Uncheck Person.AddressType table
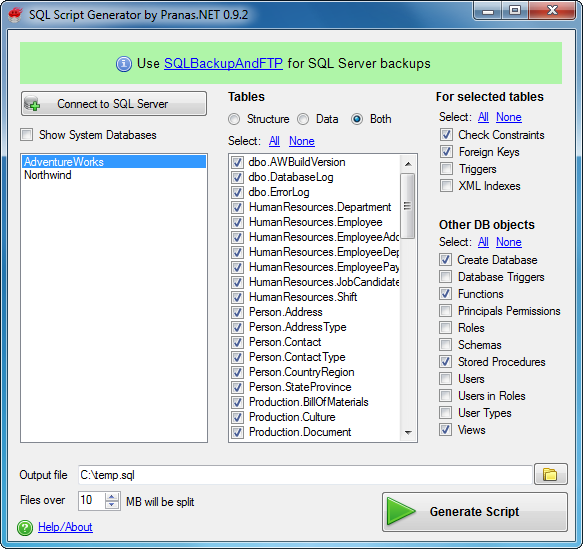Viewport: 583px width, 549px height. (x=237, y=327)
